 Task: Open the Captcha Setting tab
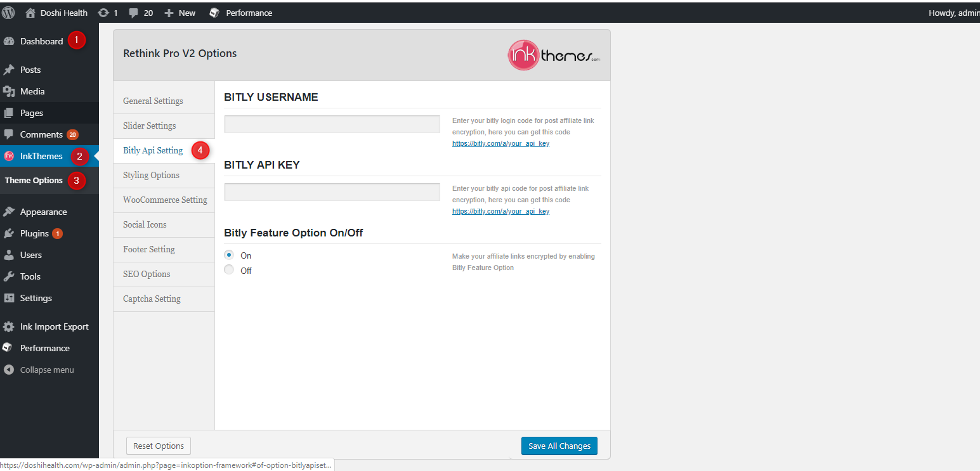coord(164,299)
